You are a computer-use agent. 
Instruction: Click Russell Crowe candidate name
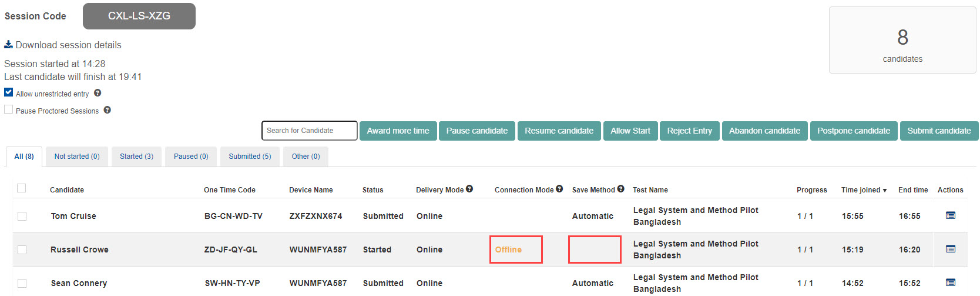tap(79, 250)
